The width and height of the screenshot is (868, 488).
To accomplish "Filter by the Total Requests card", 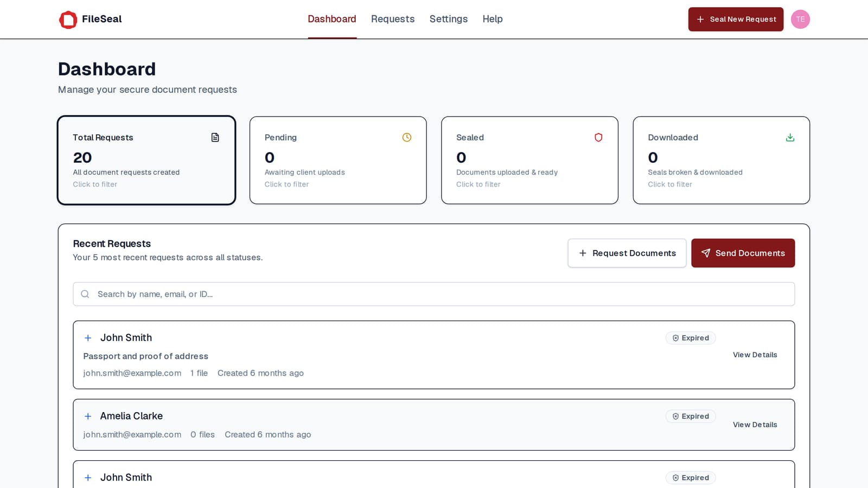I will (146, 160).
